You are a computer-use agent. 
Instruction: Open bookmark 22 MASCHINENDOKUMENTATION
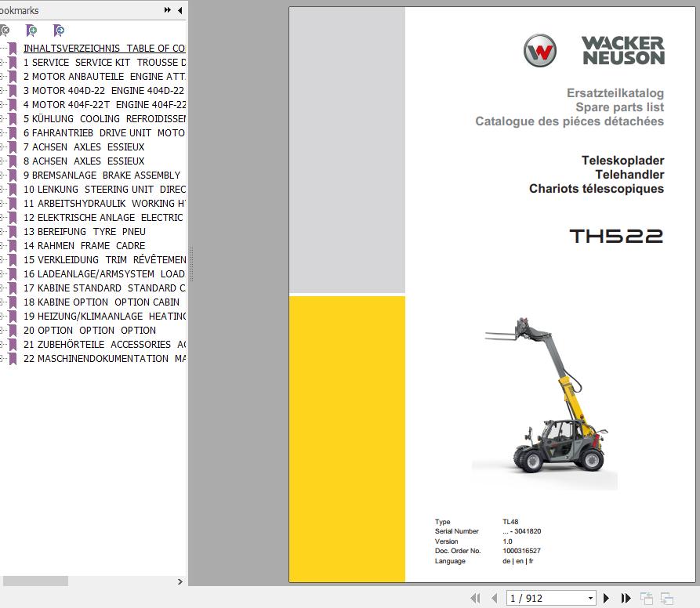pos(104,359)
